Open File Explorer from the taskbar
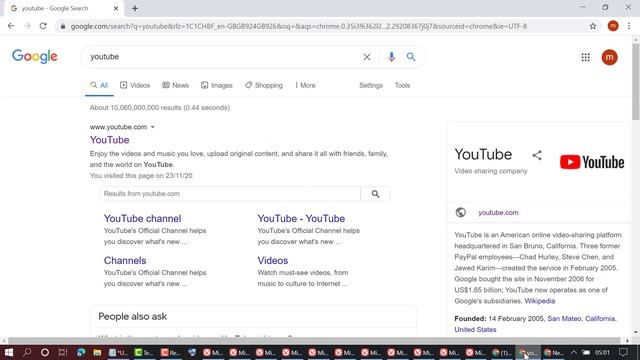 (x=97, y=352)
